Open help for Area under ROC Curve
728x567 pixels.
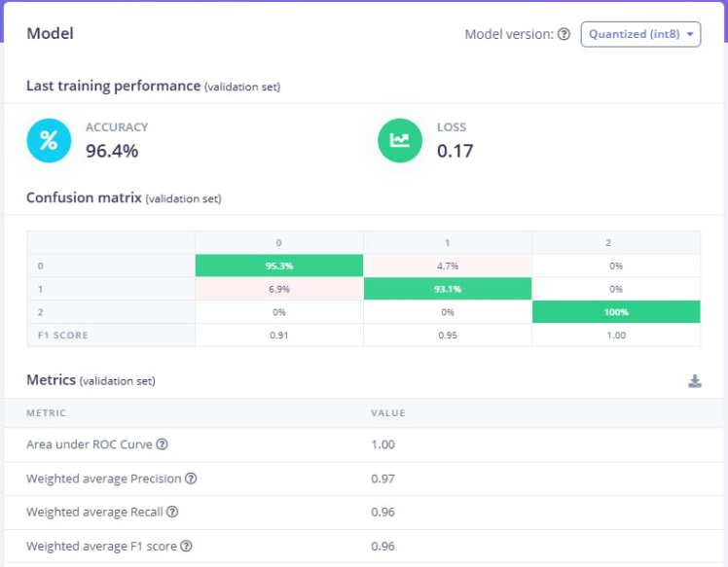163,444
